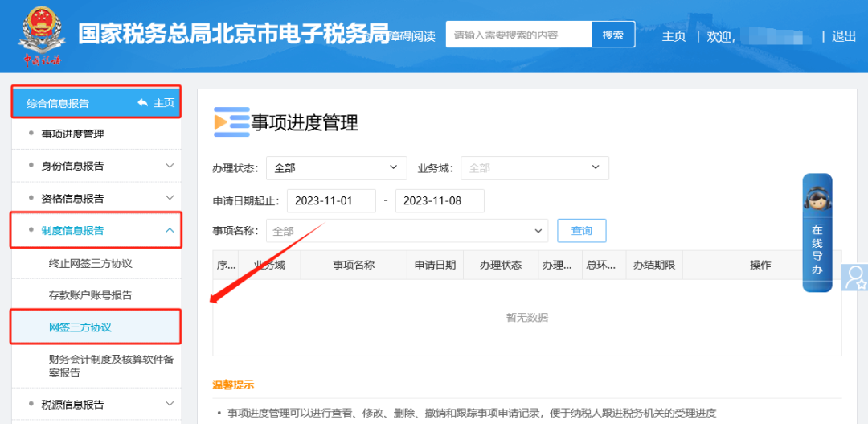
Task: Focus the header search input field
Action: (x=518, y=35)
